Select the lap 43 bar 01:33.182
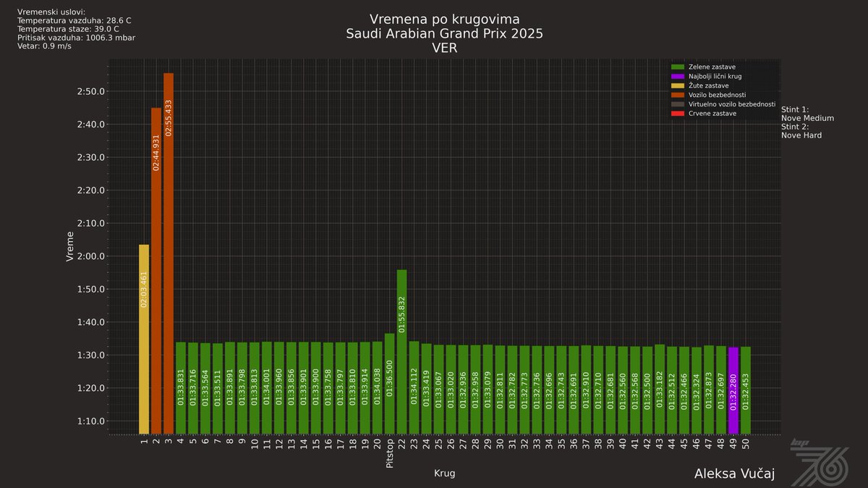The width and height of the screenshot is (868, 488). pos(660,390)
